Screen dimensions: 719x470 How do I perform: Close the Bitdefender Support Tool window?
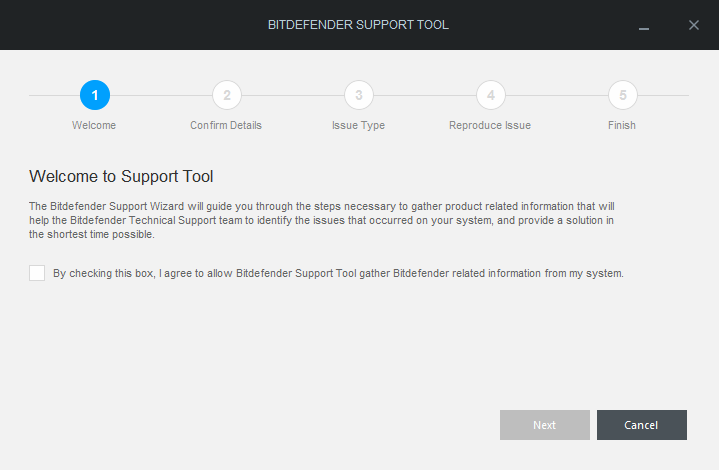[694, 25]
